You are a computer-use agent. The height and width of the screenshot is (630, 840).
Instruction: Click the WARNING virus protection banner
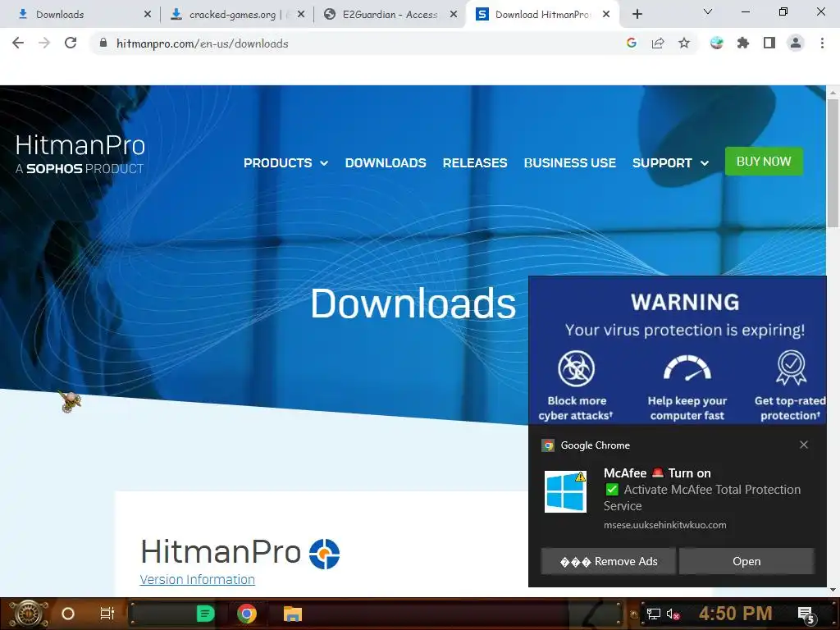click(678, 350)
